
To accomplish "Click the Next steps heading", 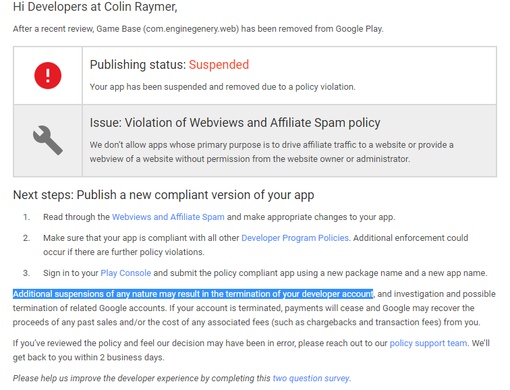I will pos(163,195).
